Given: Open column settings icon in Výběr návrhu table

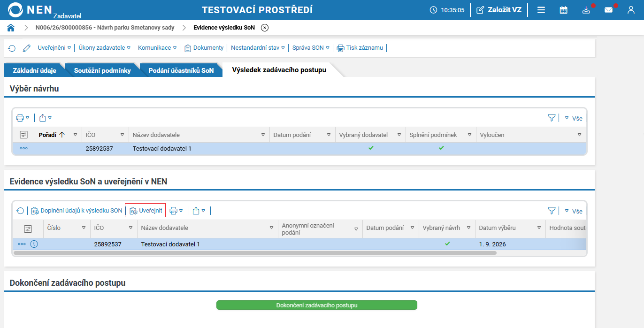Looking at the screenshot, I should point(24,135).
